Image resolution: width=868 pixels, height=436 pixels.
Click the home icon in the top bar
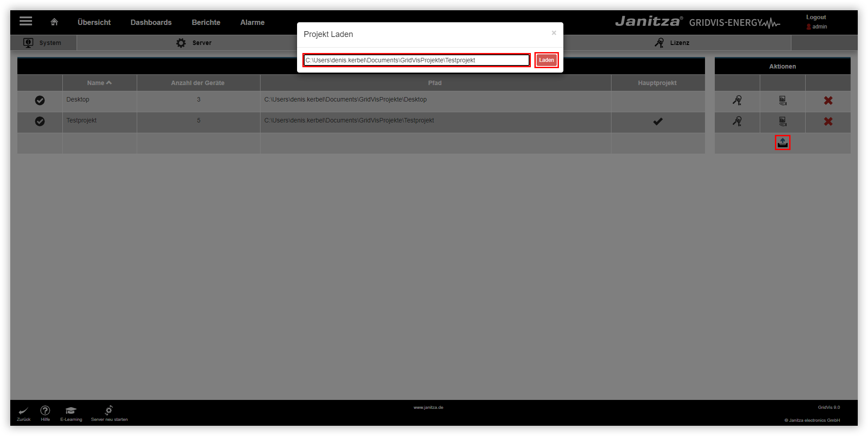tap(54, 21)
